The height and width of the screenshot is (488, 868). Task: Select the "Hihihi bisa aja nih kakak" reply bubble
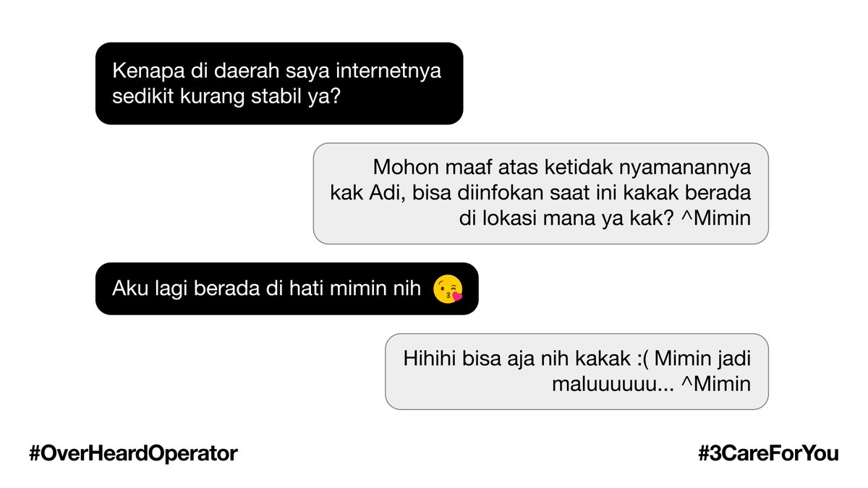(576, 372)
